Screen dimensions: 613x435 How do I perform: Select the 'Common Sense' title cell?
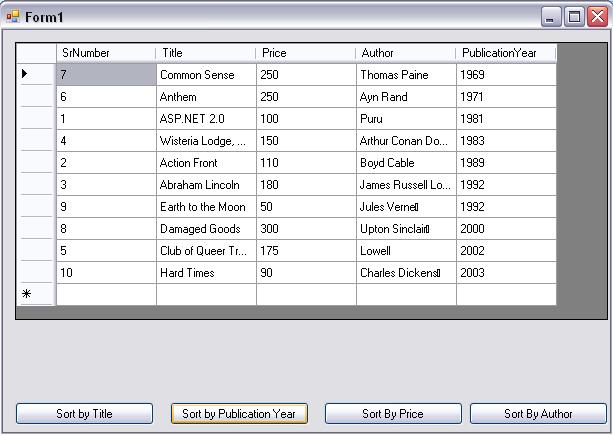pos(206,75)
